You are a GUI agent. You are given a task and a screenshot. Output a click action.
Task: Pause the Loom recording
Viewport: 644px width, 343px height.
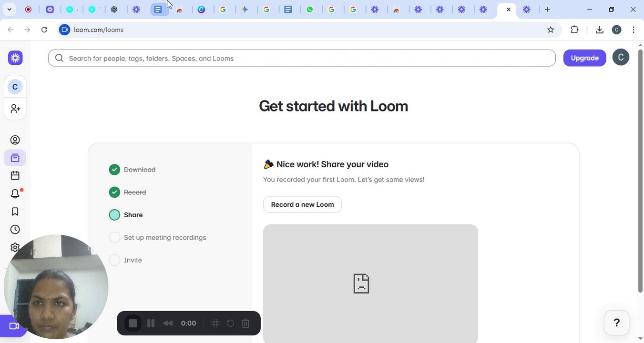(151, 323)
